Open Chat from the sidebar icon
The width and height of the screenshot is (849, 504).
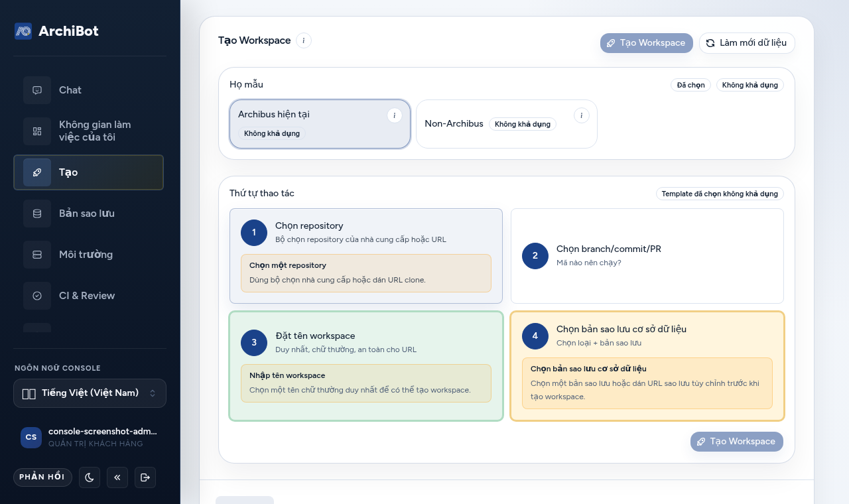(37, 90)
